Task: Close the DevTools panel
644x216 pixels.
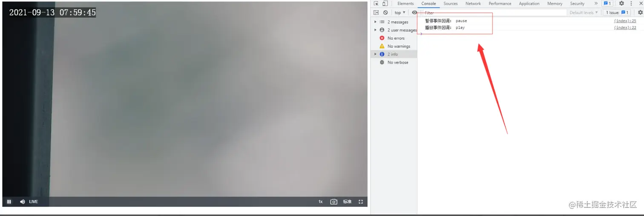Action: (x=640, y=3)
